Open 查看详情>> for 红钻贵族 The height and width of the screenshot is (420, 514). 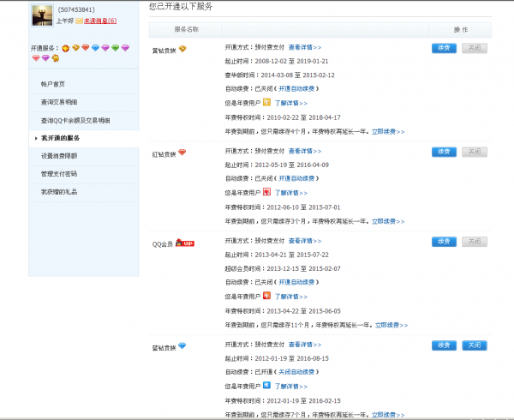[x=305, y=151]
